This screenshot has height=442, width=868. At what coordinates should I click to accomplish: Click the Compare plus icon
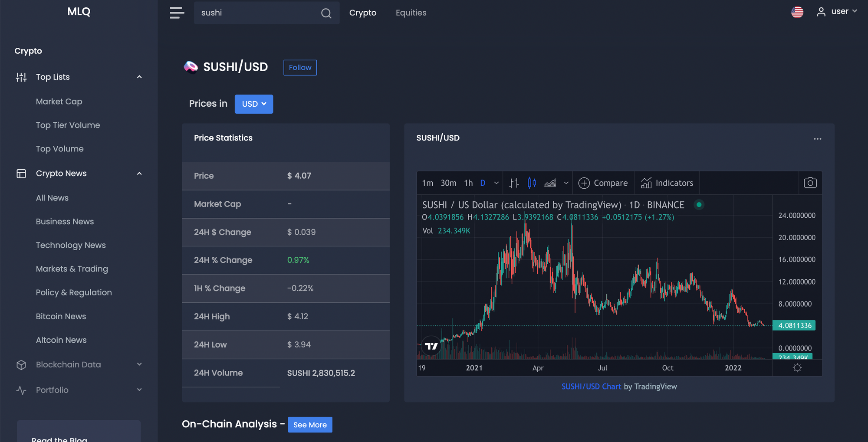coord(584,183)
